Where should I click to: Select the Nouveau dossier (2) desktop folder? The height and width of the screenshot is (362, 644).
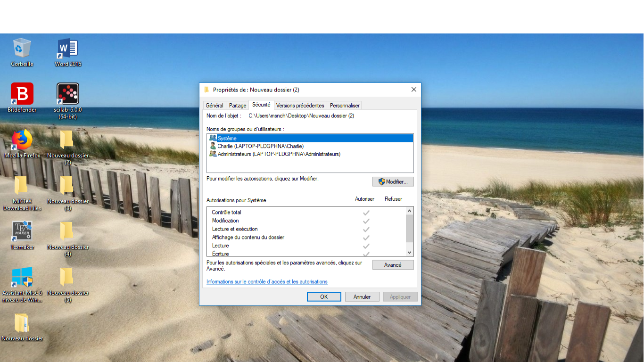coord(68,147)
